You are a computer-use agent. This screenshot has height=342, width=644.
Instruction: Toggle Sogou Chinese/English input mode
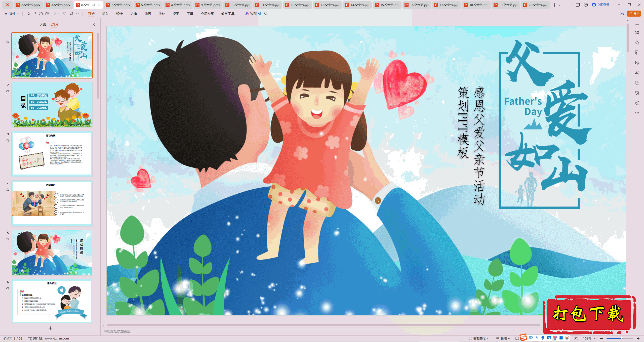[x=531, y=338]
